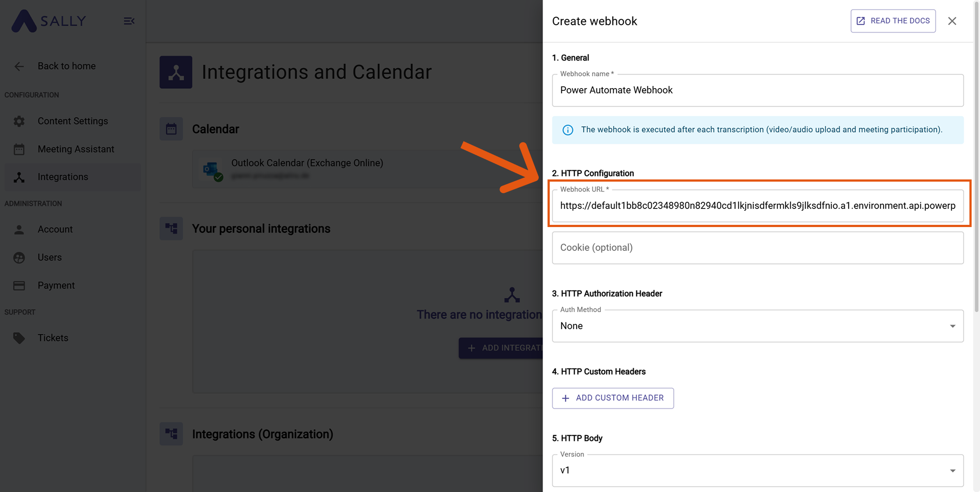Focus the Cookie (optional) input field
980x492 pixels.
coord(757,248)
